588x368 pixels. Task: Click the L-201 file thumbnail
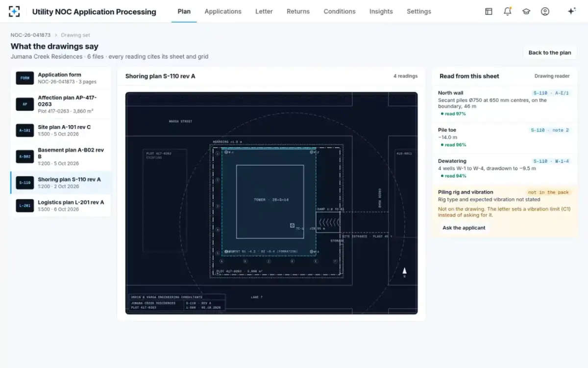24,206
